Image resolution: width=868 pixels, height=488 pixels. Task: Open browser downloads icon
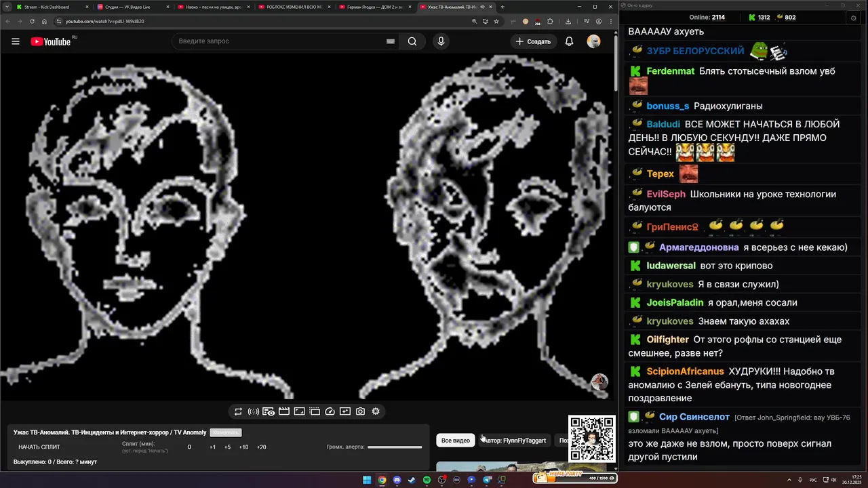[568, 22]
